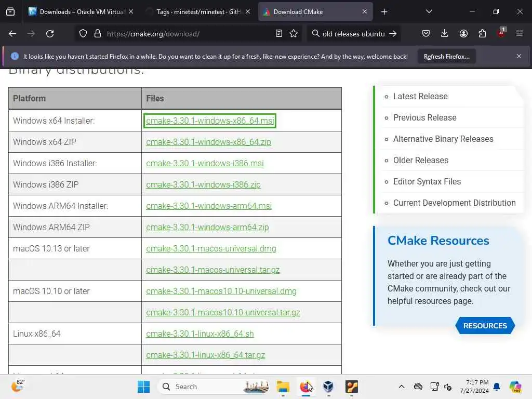Download cmake-3.30.1-macos-universal.tar.gz
Image resolution: width=532 pixels, height=399 pixels.
pyautogui.click(x=212, y=270)
